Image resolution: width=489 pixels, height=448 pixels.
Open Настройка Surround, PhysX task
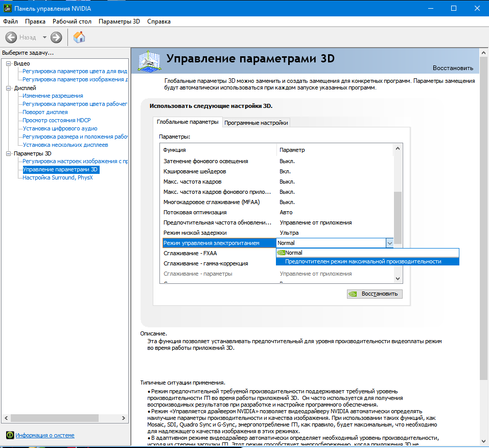pos(58,177)
